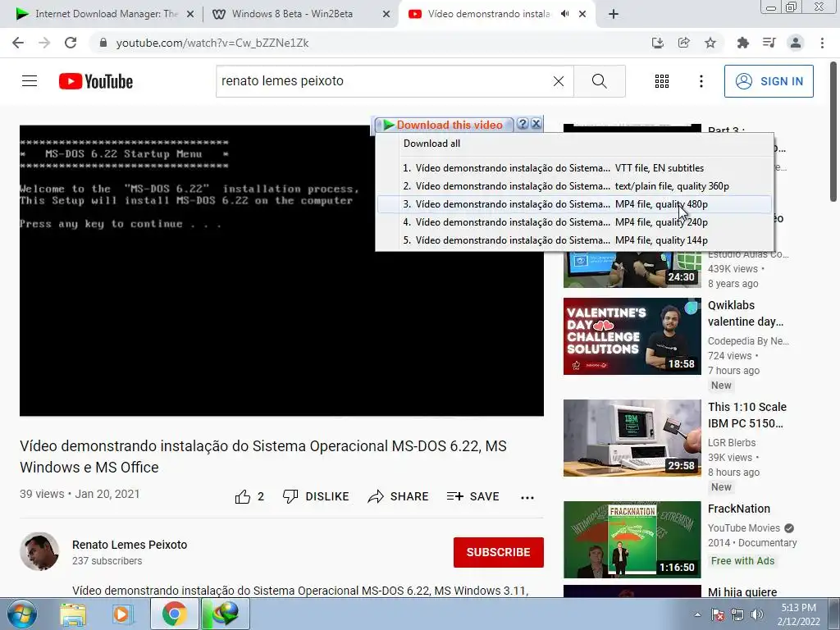Screen dimensions: 840x630
Task: Open Chrome three-dot menu
Action: (x=822, y=43)
